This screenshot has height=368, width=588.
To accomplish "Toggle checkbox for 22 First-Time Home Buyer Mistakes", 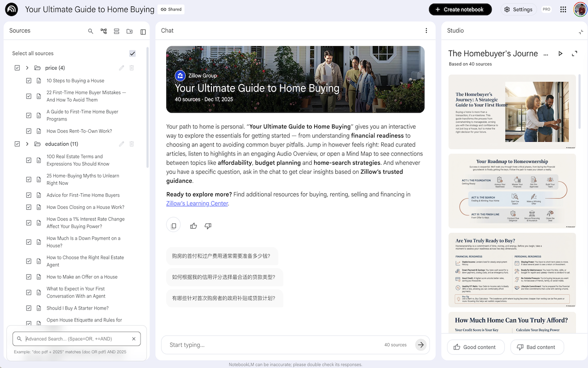I will (28, 96).
